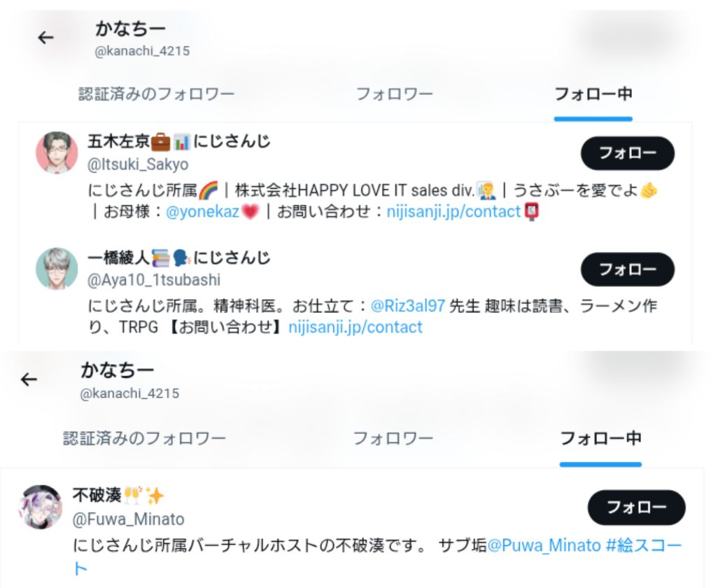Open 一橋綾人's profile avatar
The image size is (711, 588).
pyautogui.click(x=57, y=269)
